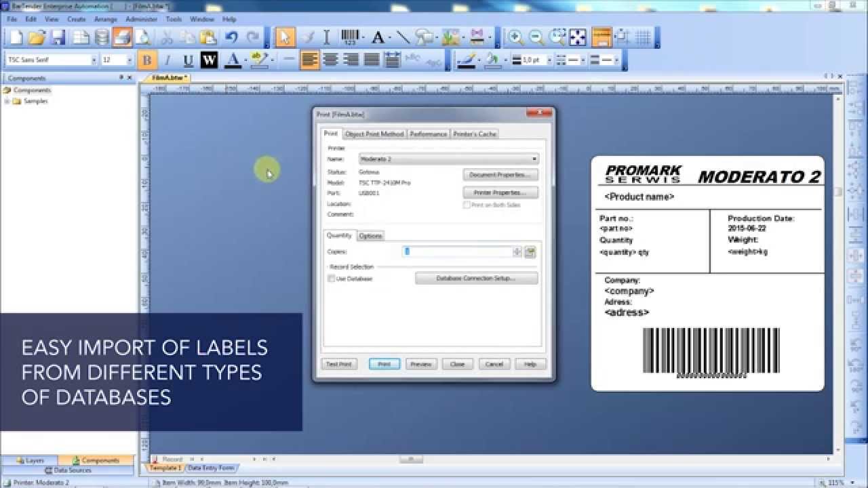
Task: Click the highlight fill color icon
Action: pyautogui.click(x=258, y=60)
